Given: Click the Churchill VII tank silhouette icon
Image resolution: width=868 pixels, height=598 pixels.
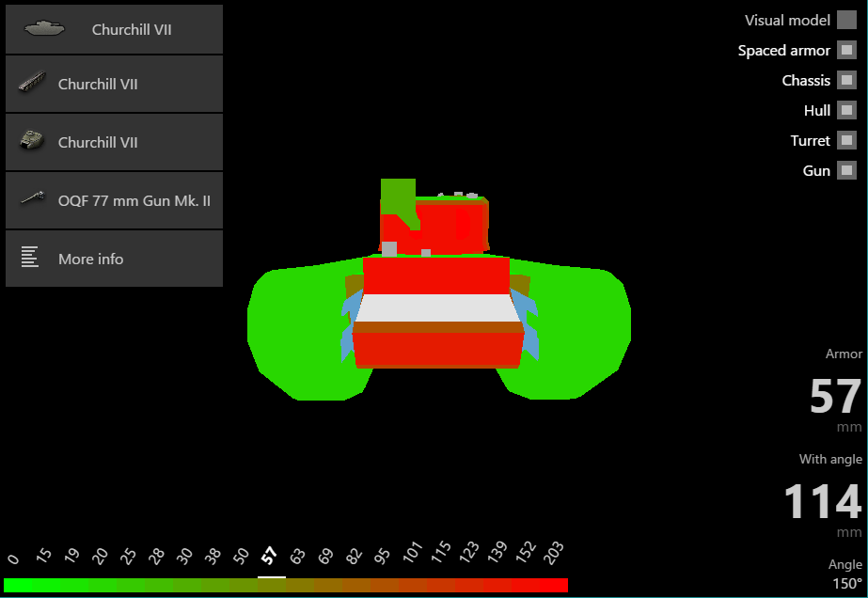Looking at the screenshot, I should pyautogui.click(x=44, y=28).
